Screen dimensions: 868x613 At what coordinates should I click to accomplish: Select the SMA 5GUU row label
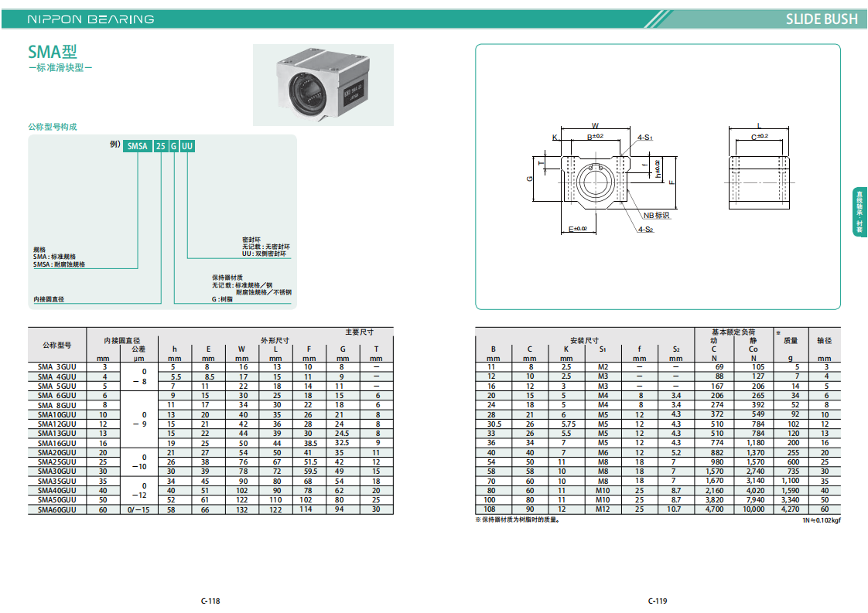(57, 387)
